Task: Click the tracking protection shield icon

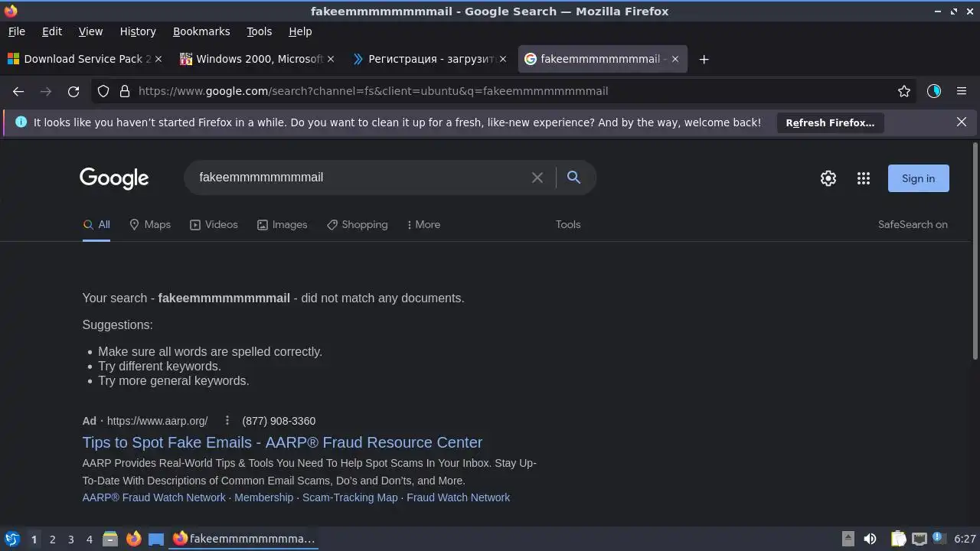Action: (x=103, y=91)
